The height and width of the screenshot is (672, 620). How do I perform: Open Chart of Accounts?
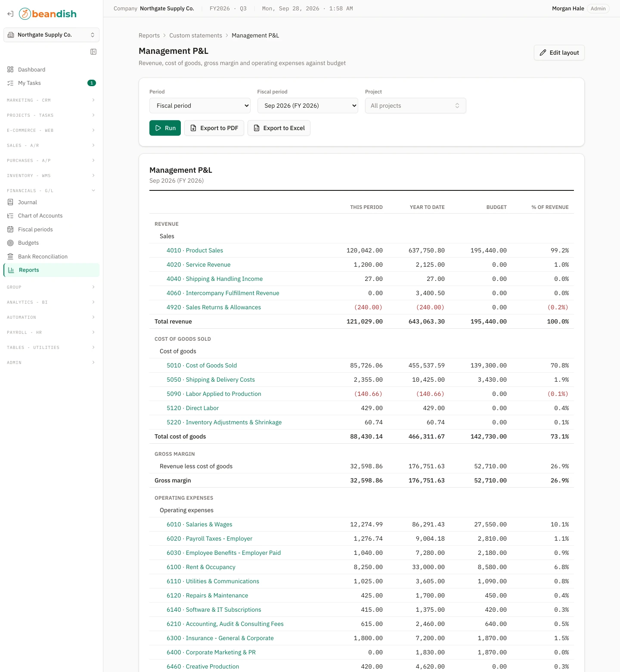pos(51,216)
